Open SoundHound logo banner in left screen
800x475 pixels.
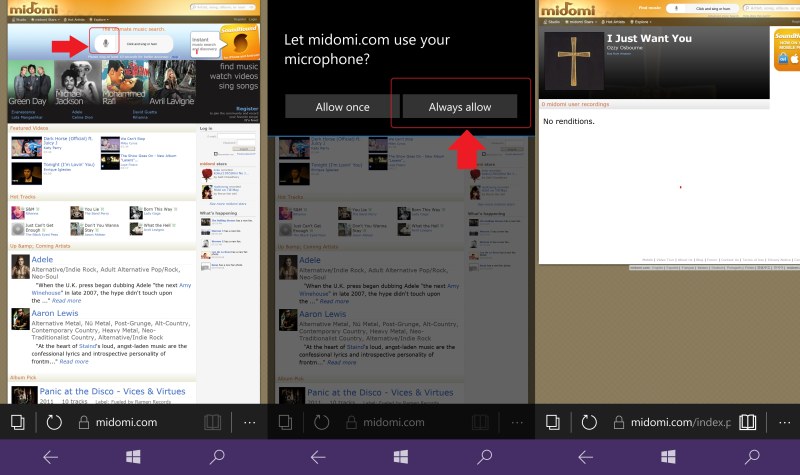click(x=240, y=42)
